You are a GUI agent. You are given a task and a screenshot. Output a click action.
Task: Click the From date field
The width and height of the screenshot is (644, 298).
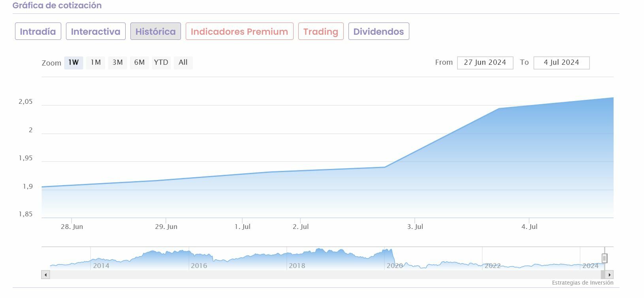pyautogui.click(x=485, y=63)
